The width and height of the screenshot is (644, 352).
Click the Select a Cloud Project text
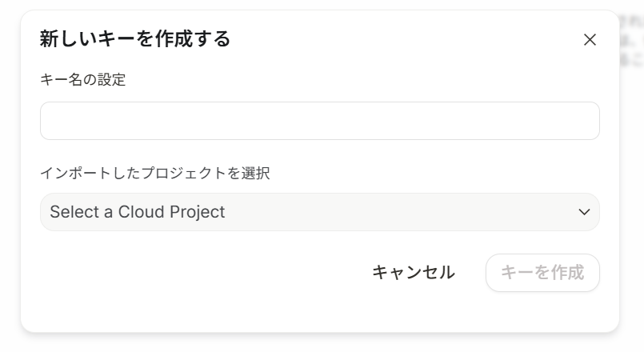pos(138,212)
